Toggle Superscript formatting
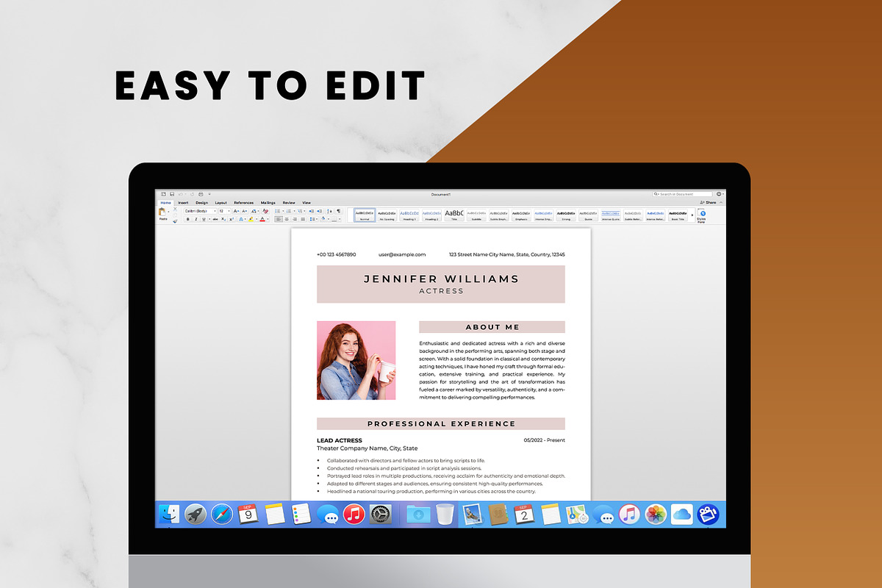 coord(232,219)
